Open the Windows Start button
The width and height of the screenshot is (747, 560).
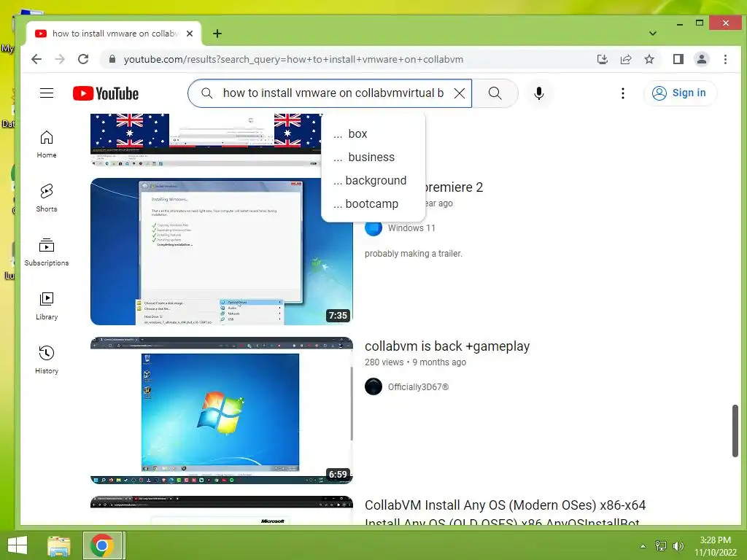coord(18,545)
